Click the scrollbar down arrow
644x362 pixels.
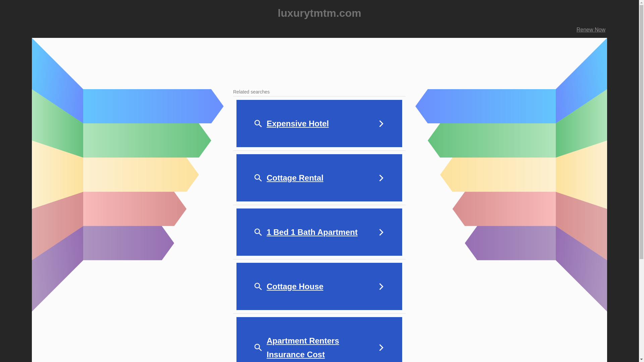tap(641, 359)
